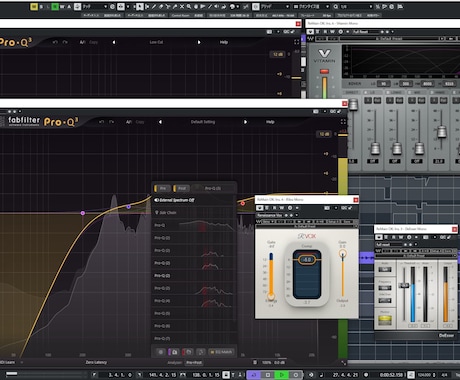The width and height of the screenshot is (460, 380).
Task: Open the 12 dB display range selector
Action: click(x=324, y=134)
